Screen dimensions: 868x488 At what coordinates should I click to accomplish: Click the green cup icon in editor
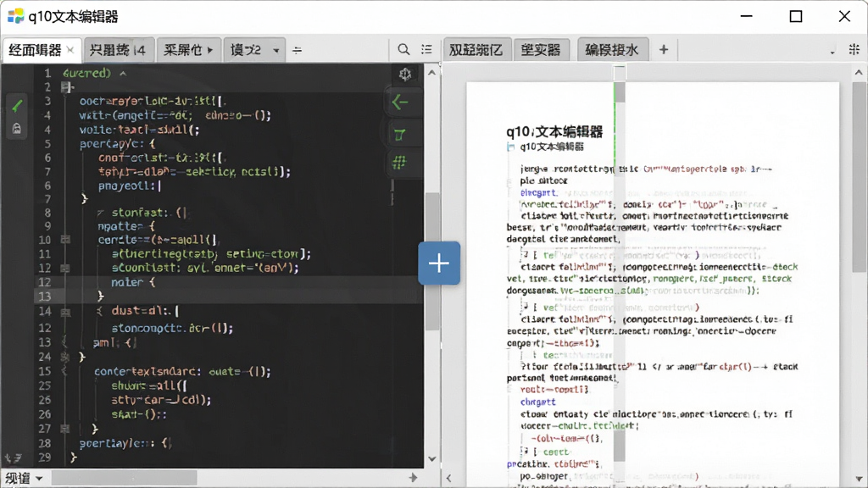point(400,135)
